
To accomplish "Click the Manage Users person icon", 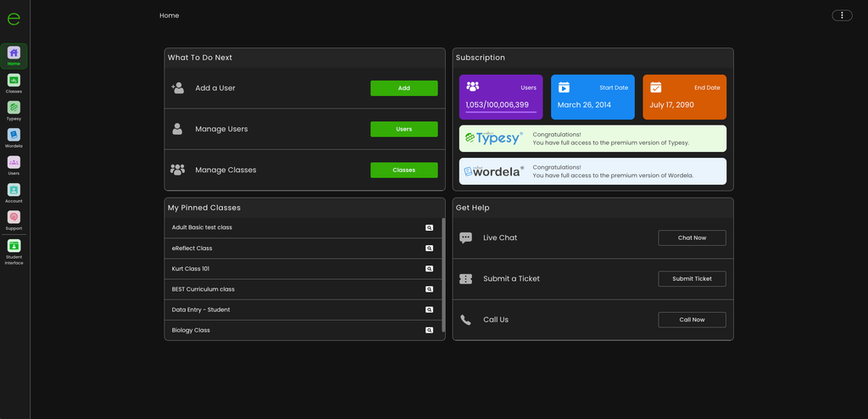I will point(177,129).
